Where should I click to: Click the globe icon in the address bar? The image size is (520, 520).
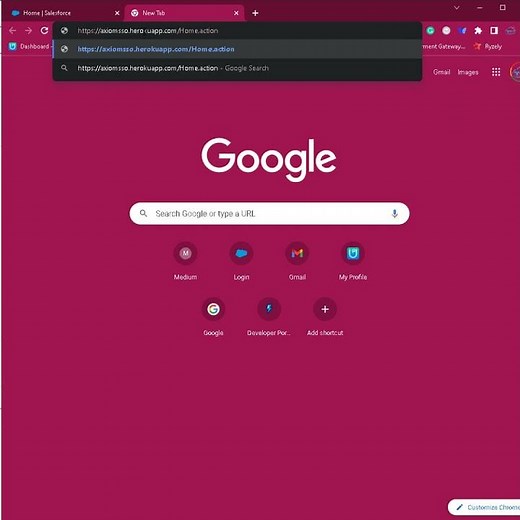coord(64,31)
